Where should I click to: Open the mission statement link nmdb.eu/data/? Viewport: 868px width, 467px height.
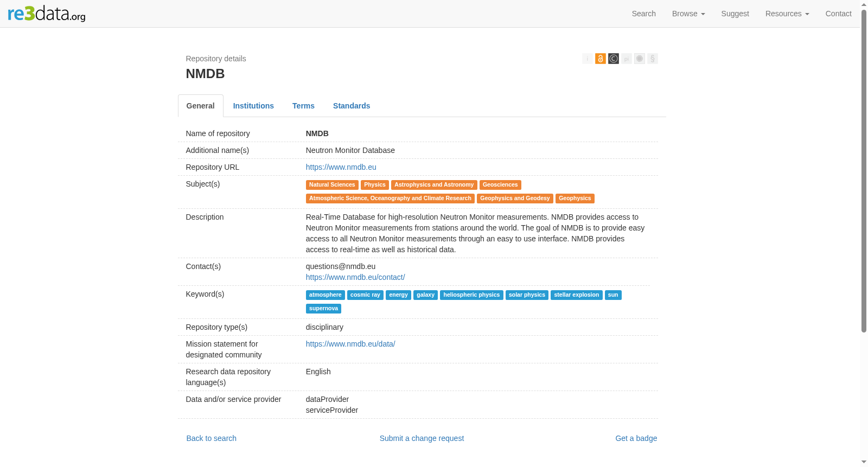click(350, 344)
